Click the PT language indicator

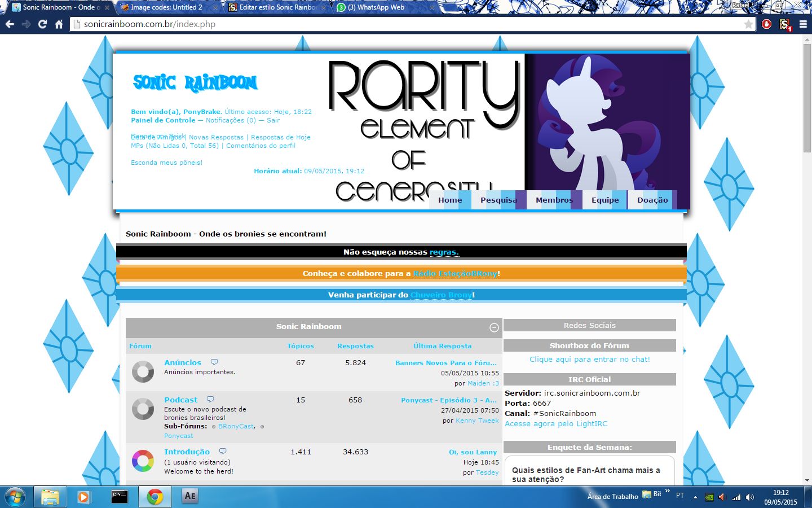680,495
